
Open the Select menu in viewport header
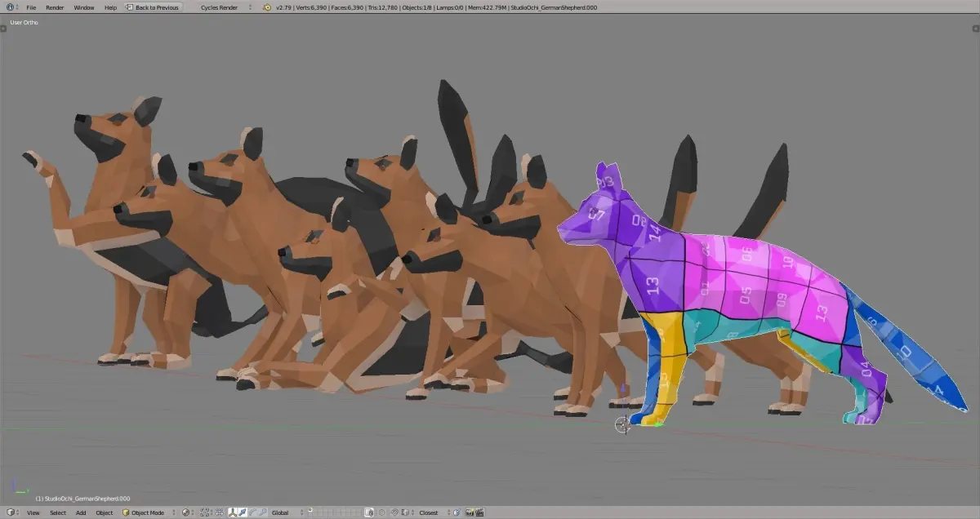(58, 512)
